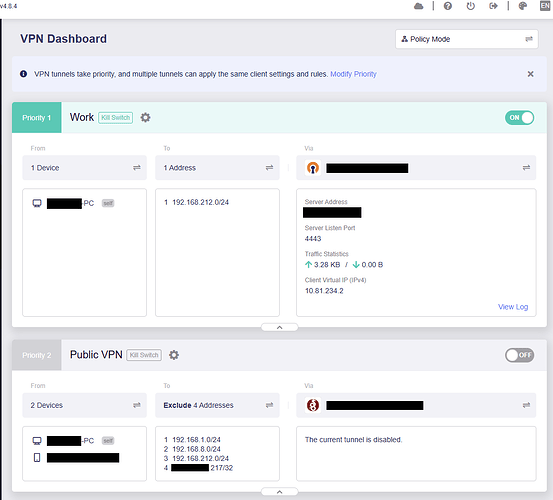Screen dimensions: 553x500
Task: Collapse the Public VPN tunnel panel
Action: 279,492
